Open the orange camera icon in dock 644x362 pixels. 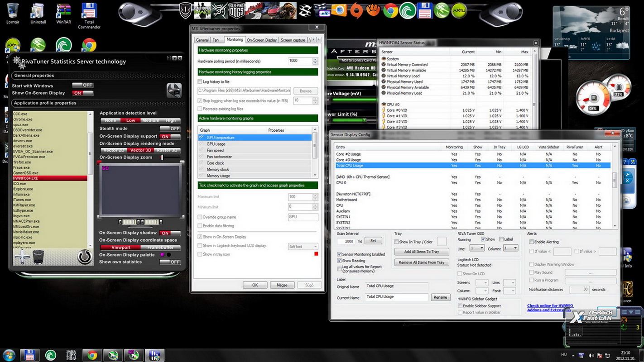tap(339, 10)
